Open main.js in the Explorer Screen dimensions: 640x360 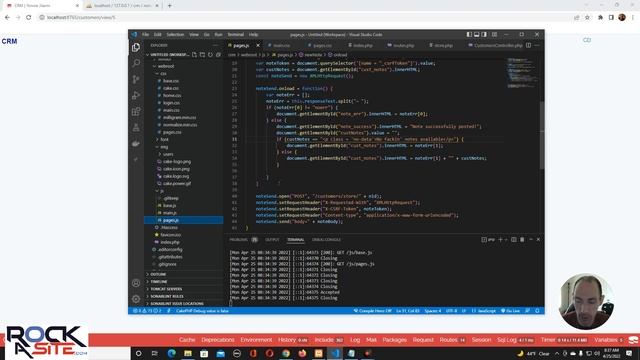[170, 213]
